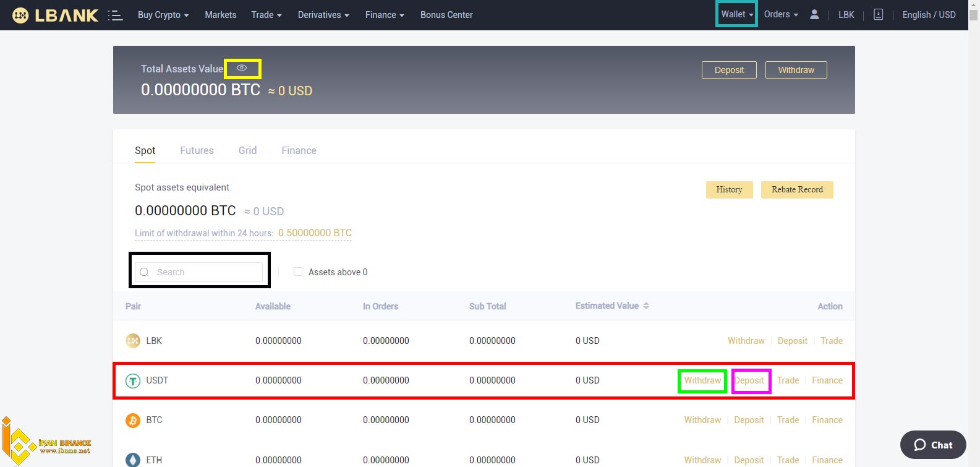
Task: Expand the Derivatives dropdown
Action: (323, 15)
